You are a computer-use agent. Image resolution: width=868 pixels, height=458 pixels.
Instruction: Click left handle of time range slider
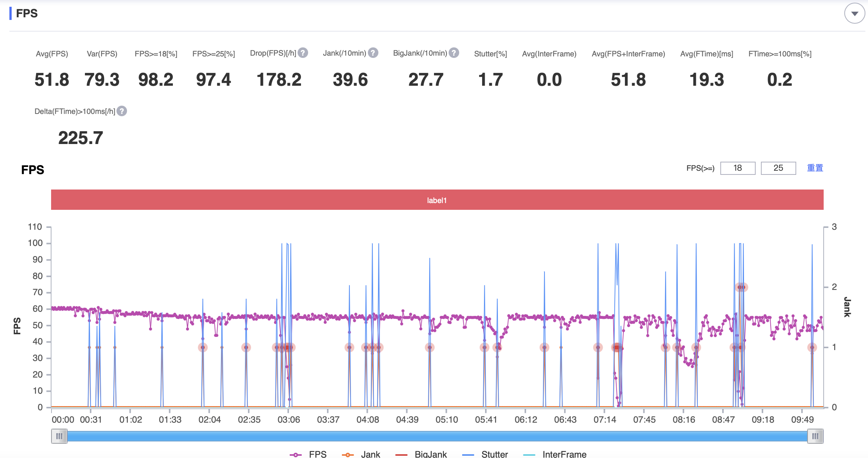59,436
